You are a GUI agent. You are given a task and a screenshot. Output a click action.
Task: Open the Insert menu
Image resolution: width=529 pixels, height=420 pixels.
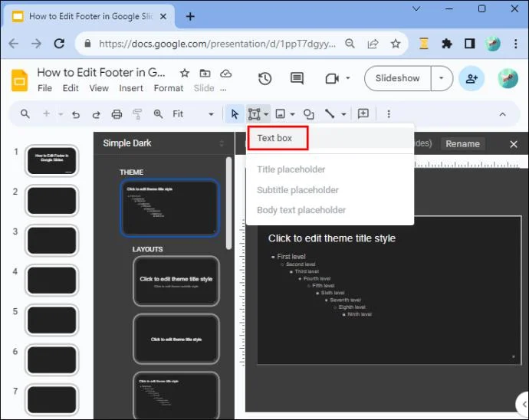[x=131, y=88]
